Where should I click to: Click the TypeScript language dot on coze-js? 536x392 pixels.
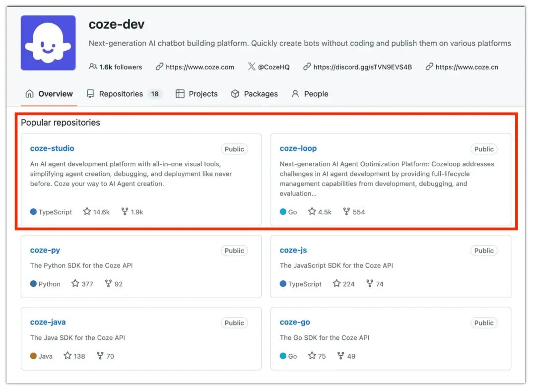click(283, 284)
